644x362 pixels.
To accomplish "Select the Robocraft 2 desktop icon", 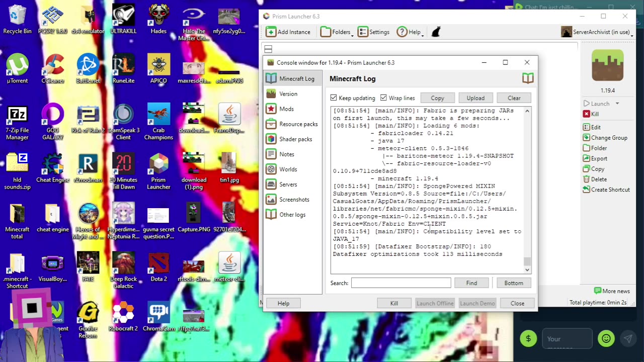I will [123, 316].
